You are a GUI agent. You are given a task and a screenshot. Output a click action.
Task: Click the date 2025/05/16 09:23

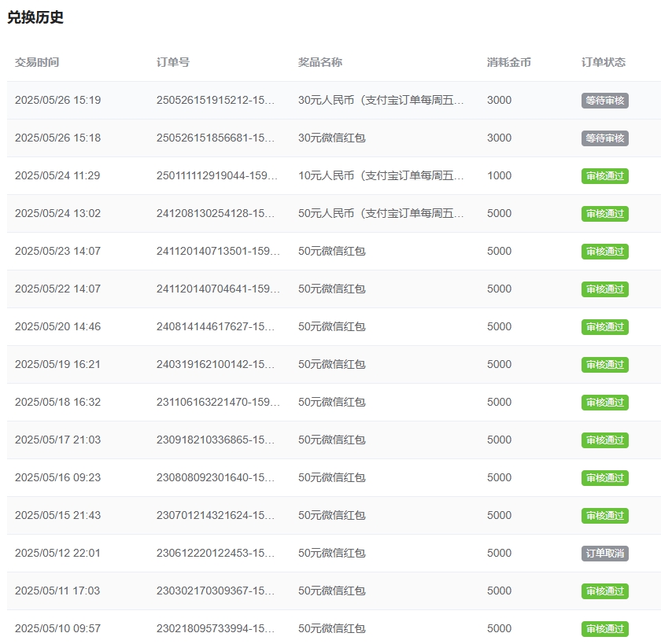(57, 477)
